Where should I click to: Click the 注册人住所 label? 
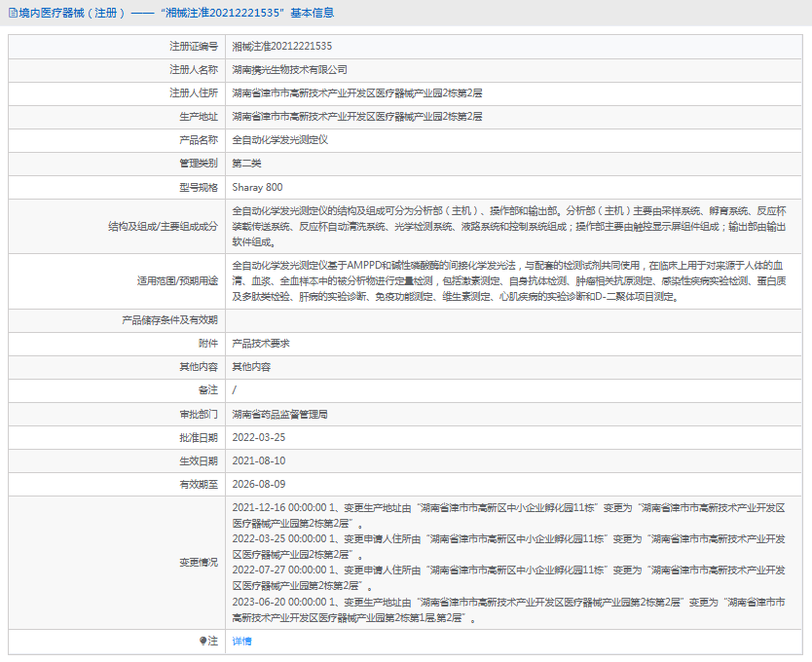tap(194, 93)
